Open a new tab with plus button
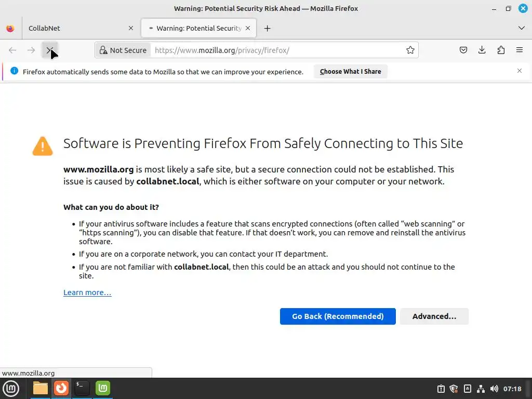The height and width of the screenshot is (399, 532). click(x=267, y=28)
